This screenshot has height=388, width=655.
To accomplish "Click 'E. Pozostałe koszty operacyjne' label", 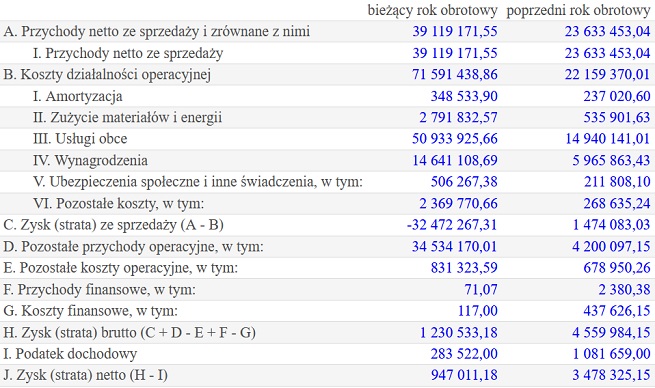I will pyautogui.click(x=97, y=268).
